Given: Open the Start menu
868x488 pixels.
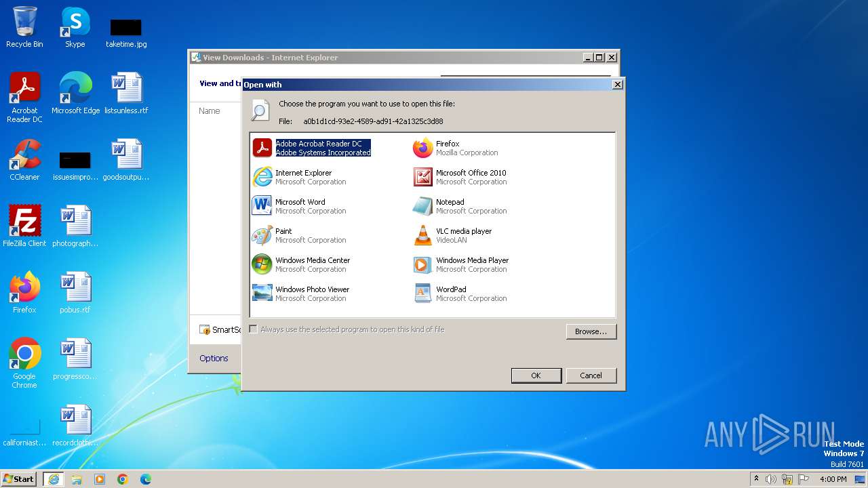Looking at the screenshot, I should [x=19, y=479].
